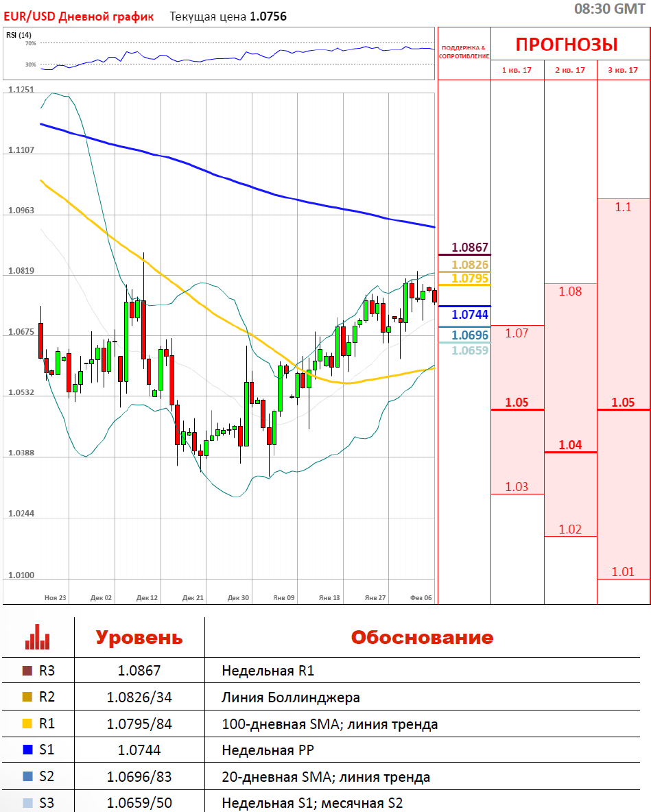Click the 1.04 forecast median in second quarter
Screen dimensions: 651x812
[x=570, y=445]
